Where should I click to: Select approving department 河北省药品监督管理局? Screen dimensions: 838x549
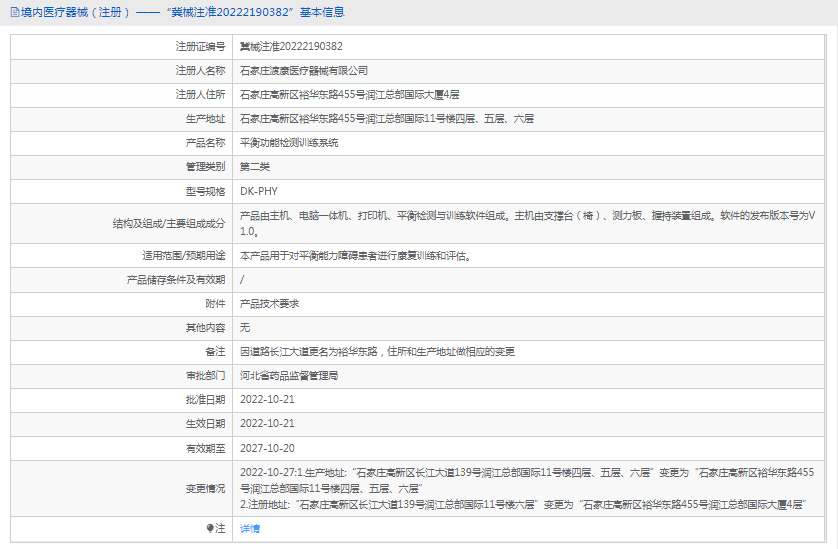[x=289, y=376]
